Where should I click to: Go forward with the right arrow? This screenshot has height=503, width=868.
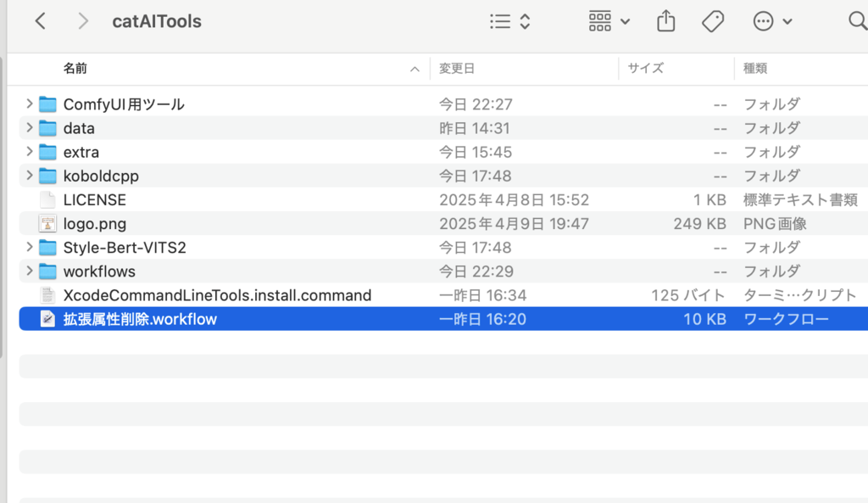pos(83,21)
